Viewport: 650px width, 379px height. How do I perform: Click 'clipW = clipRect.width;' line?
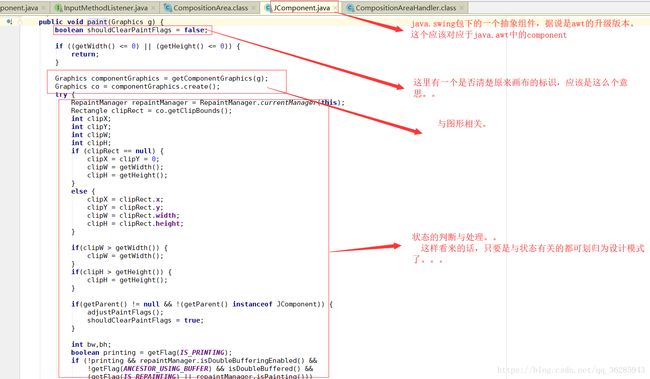pos(133,216)
